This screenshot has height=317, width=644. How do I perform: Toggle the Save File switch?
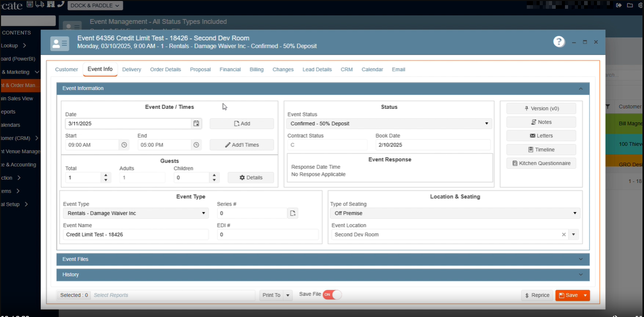tap(332, 295)
